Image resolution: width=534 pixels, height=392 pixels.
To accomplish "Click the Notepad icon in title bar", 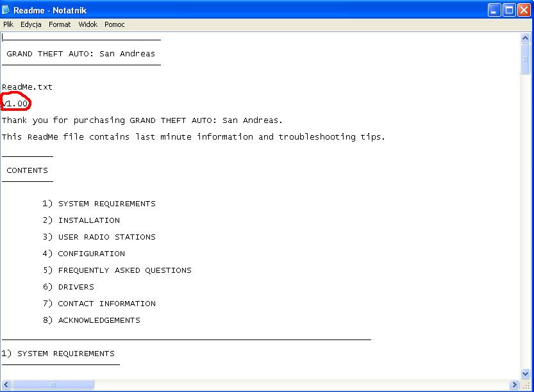I will pyautogui.click(x=6, y=10).
